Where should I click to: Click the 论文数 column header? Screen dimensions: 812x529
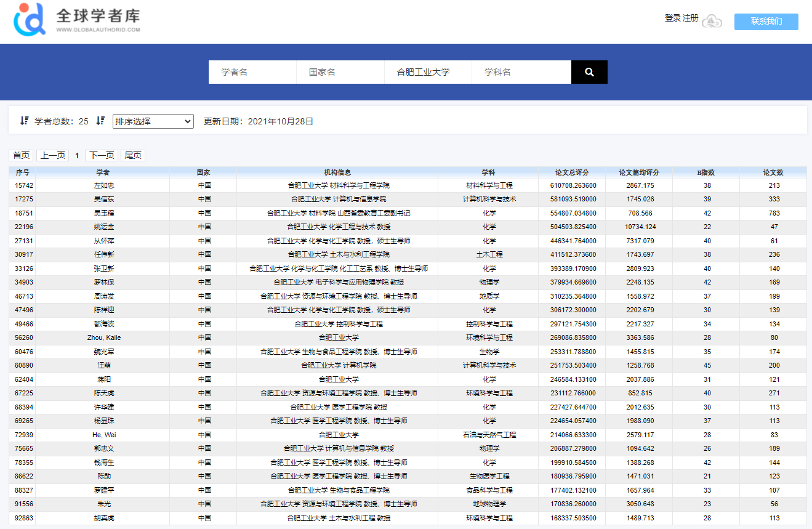pos(773,172)
